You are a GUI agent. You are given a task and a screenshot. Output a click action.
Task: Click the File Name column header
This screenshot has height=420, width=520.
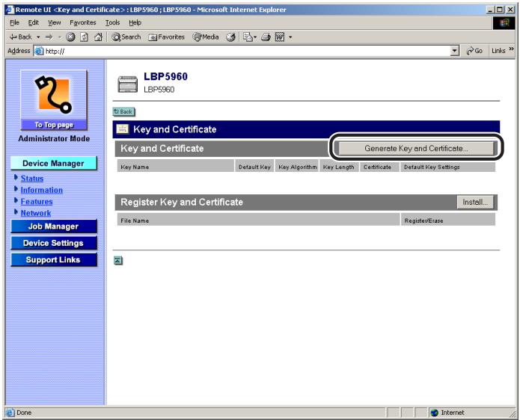[258, 220]
